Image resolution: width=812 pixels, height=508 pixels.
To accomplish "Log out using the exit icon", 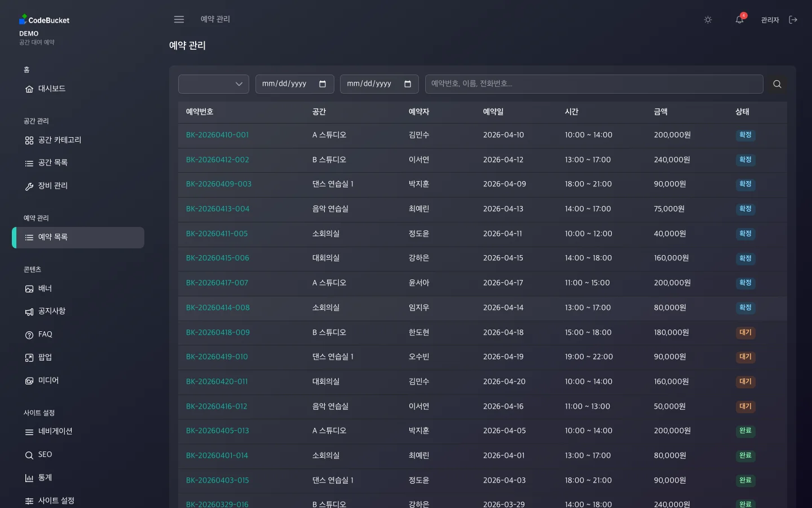I will click(x=793, y=19).
